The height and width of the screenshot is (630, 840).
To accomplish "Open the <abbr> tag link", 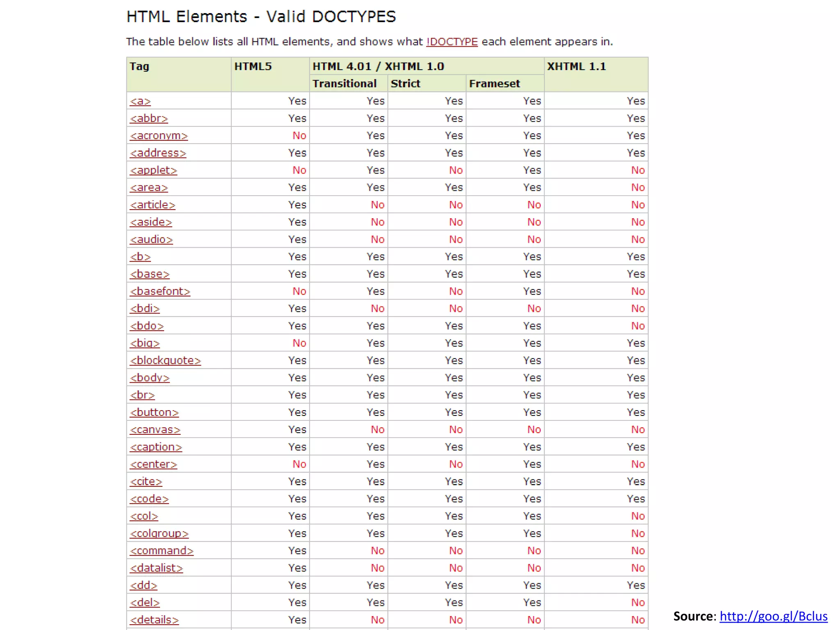I will coord(149,119).
